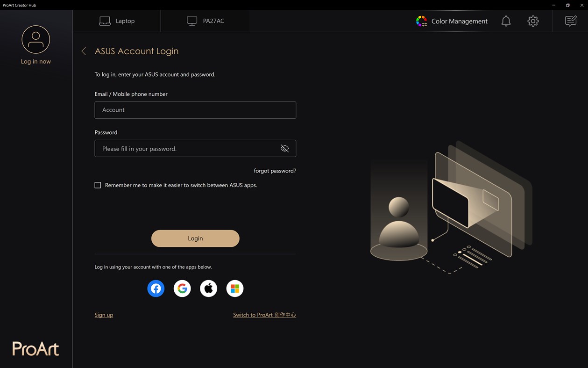Check the Remember me checkbox

point(98,185)
